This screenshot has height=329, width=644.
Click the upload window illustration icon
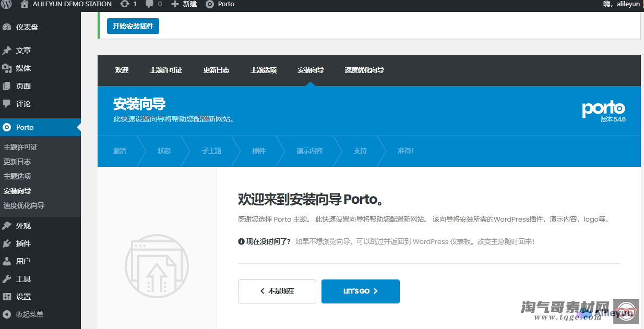pyautogui.click(x=157, y=266)
